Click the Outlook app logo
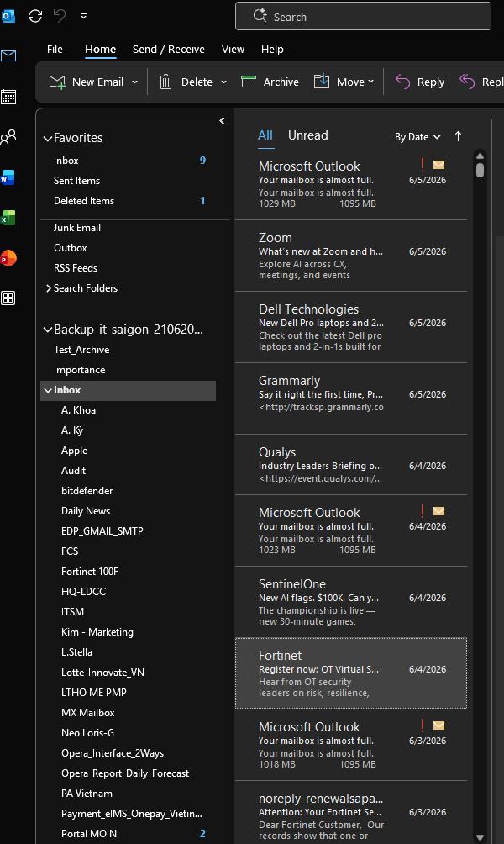 [x=8, y=16]
